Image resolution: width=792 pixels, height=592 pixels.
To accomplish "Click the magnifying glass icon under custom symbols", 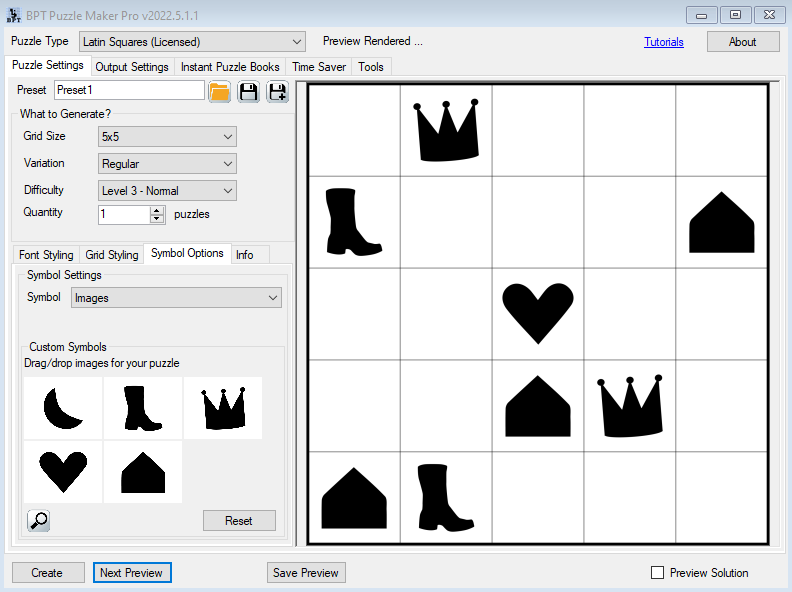I will (39, 520).
